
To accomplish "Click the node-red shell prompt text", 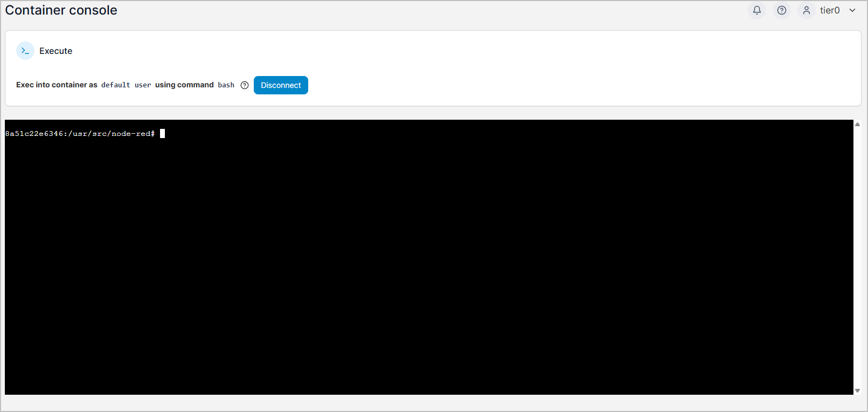I will pos(80,134).
